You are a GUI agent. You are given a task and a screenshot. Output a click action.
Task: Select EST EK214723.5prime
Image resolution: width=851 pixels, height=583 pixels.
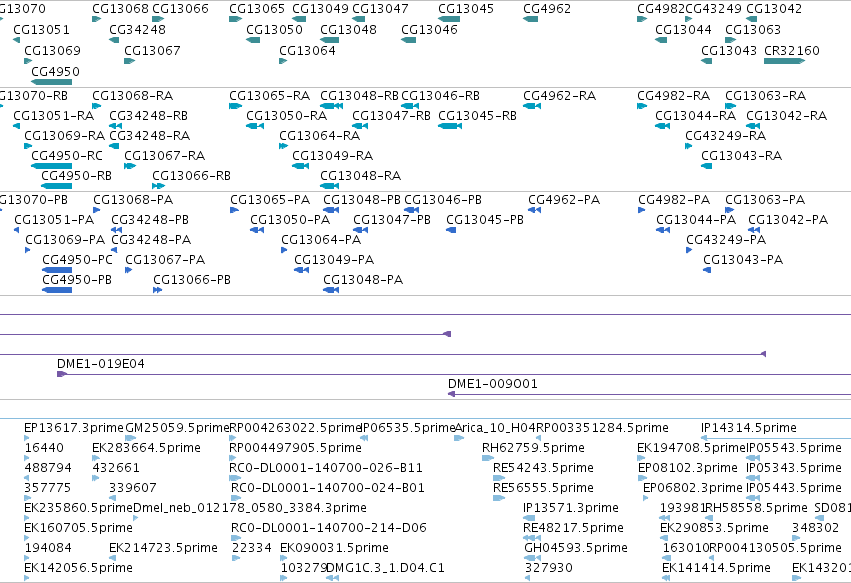click(163, 548)
